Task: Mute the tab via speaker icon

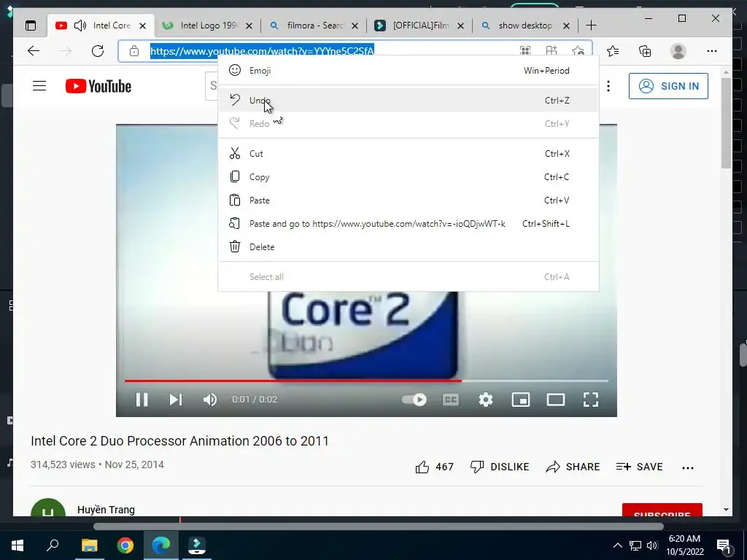Action: [80, 26]
